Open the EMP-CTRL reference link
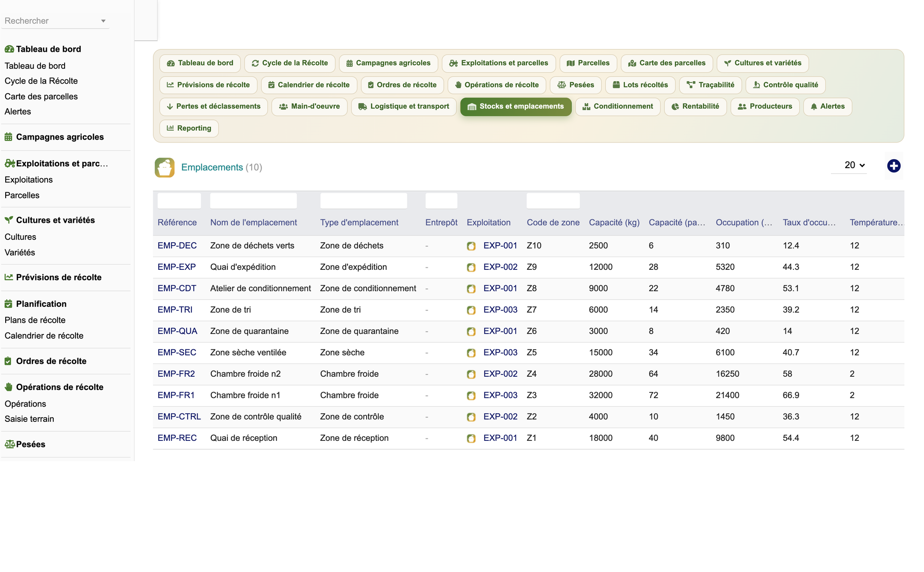Image resolution: width=924 pixels, height=572 pixels. pos(179,417)
